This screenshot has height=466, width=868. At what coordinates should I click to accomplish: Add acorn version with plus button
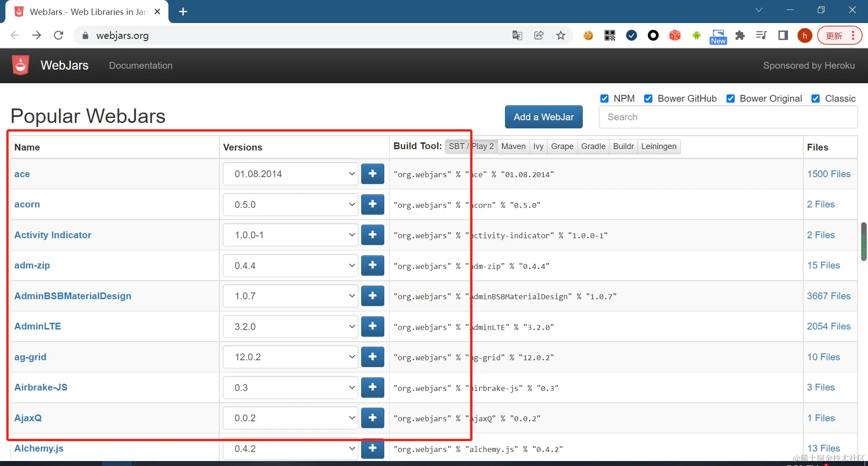[373, 204]
